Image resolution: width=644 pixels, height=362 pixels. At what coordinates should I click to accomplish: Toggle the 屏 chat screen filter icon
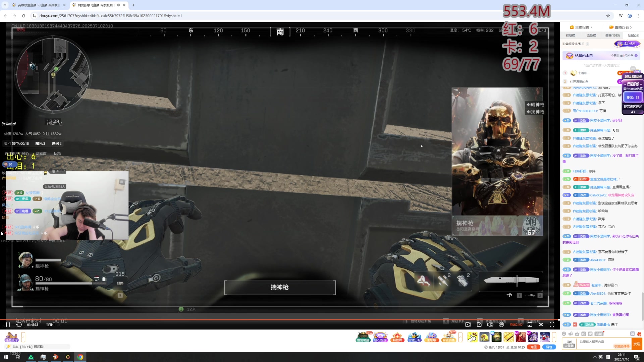pyautogui.click(x=632, y=334)
